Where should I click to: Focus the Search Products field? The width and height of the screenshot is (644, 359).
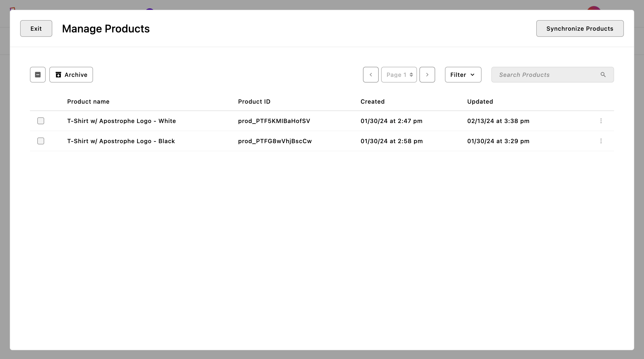(545, 75)
